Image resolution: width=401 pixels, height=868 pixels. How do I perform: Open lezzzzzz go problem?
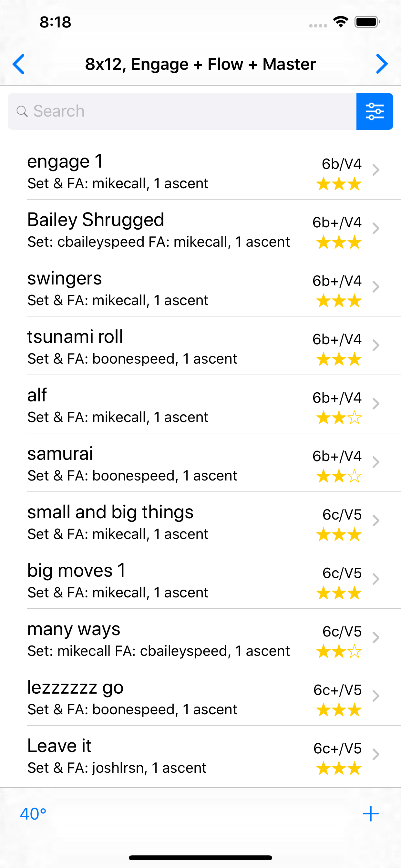(x=214, y=697)
